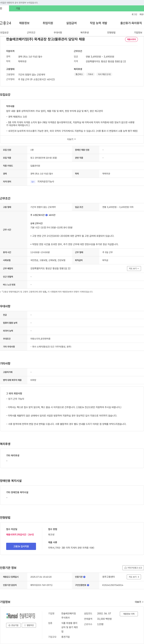
Task: Jump to the 기업정보 section tab
Action: point(138,32)
